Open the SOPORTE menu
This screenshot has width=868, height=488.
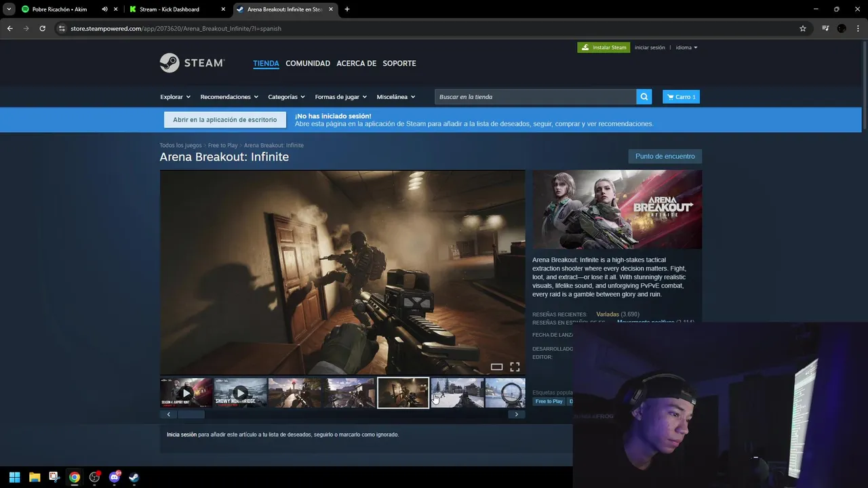tap(399, 63)
